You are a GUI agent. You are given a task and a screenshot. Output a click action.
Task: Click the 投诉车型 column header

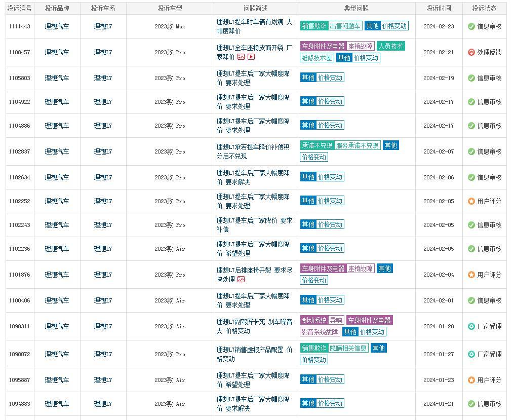[170, 8]
